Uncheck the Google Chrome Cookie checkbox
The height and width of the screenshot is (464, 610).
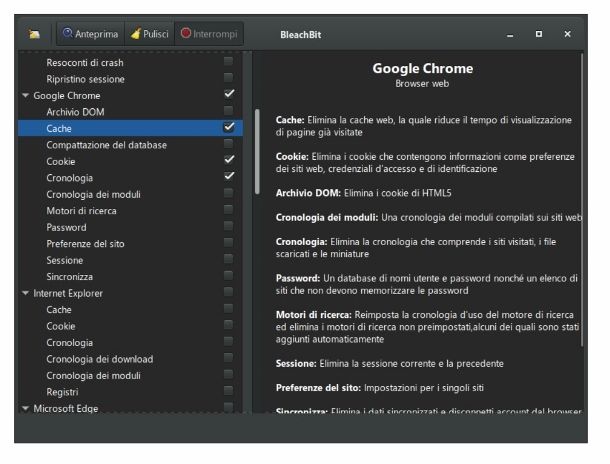(229, 159)
